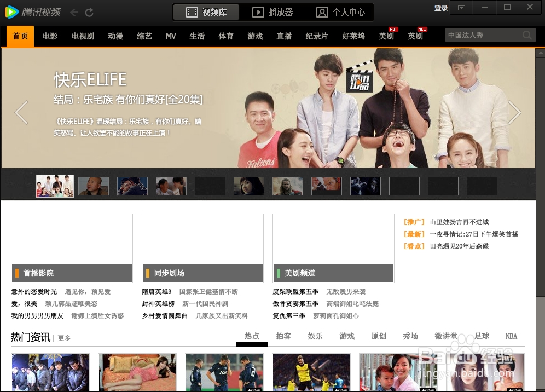Open the 综艺 variety category
This screenshot has width=545, height=392.
pos(144,36)
